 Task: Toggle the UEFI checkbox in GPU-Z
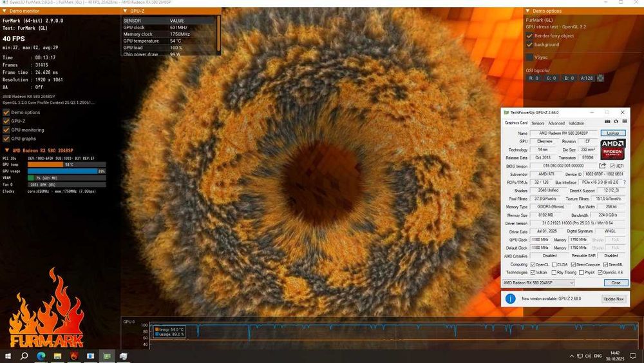tap(612, 166)
